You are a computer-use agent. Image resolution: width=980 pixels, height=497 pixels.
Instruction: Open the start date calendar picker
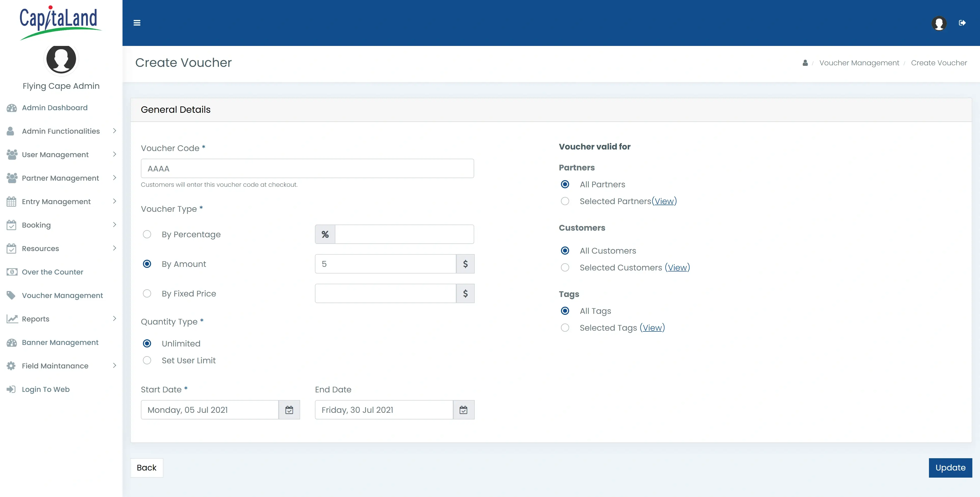[289, 409]
